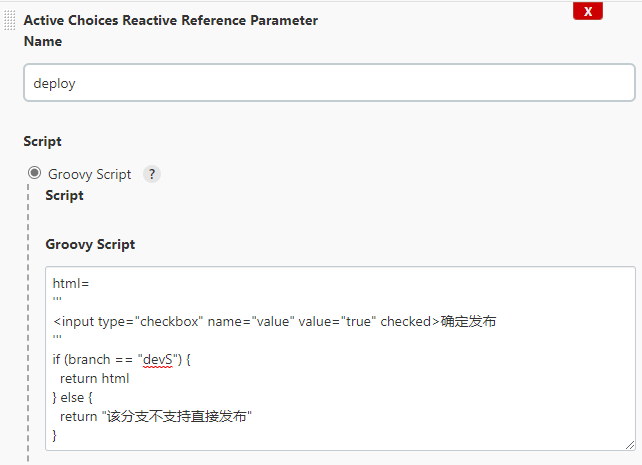Viewport: 642px width, 465px height.
Task: Click the Groovy Script radio label text
Action: (90, 174)
